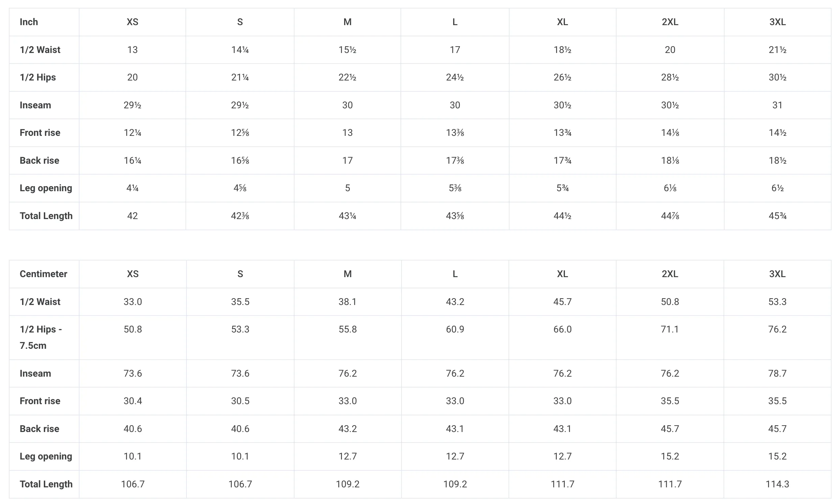Click the 1/2 Hips - 7.5cm row label
Screen dimensions: 837x504
click(41, 338)
